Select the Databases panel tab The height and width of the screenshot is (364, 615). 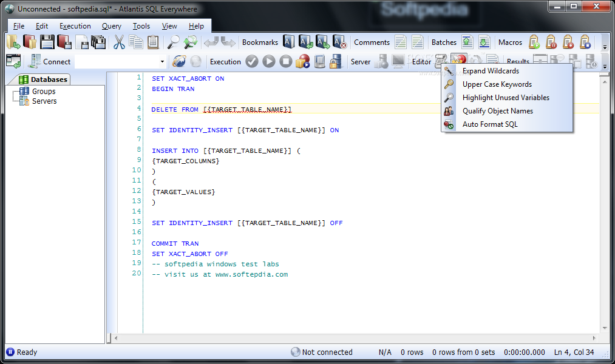[x=42, y=79]
